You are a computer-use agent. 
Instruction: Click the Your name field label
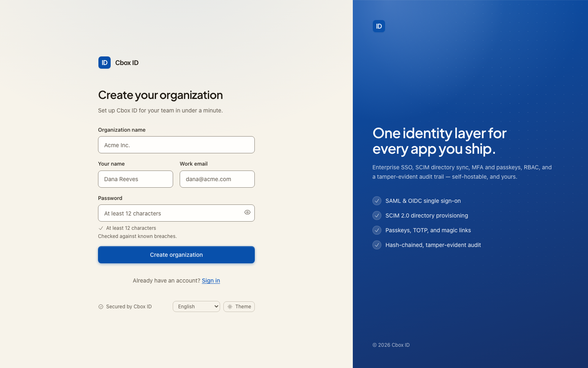(111, 164)
